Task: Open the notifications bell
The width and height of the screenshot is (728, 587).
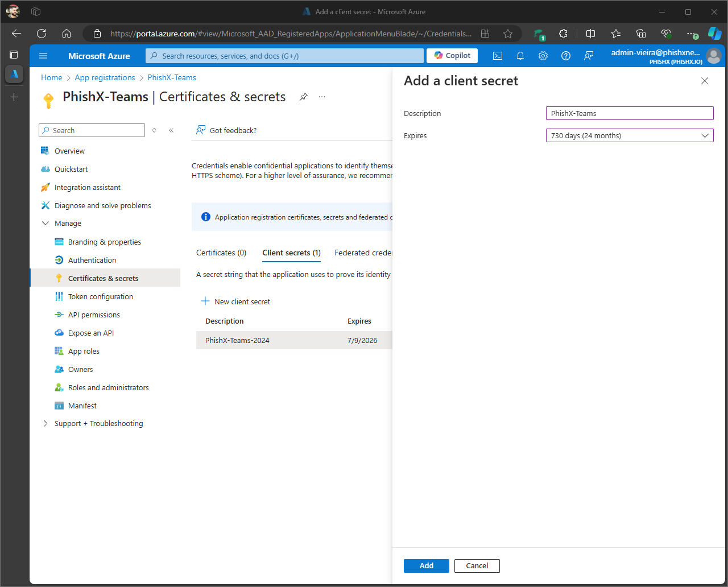Action: 520,56
